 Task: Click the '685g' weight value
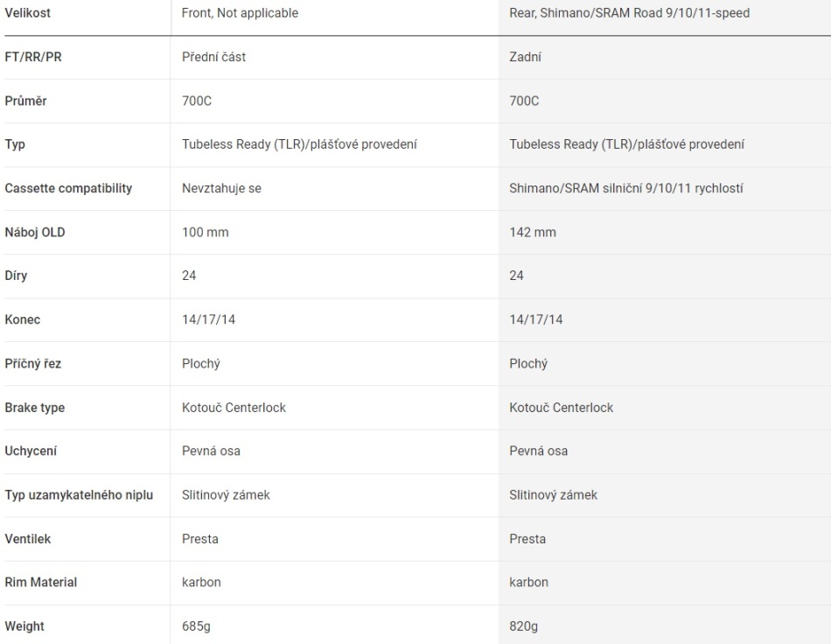195,626
